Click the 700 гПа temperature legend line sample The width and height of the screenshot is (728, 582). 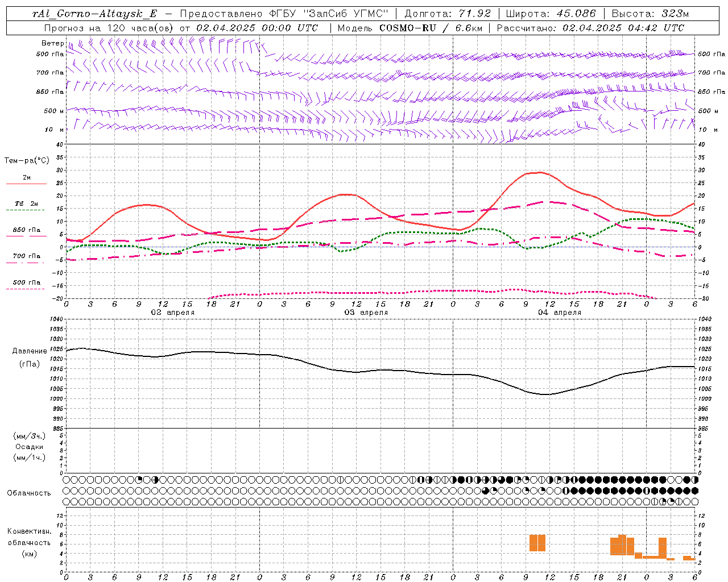[25, 263]
